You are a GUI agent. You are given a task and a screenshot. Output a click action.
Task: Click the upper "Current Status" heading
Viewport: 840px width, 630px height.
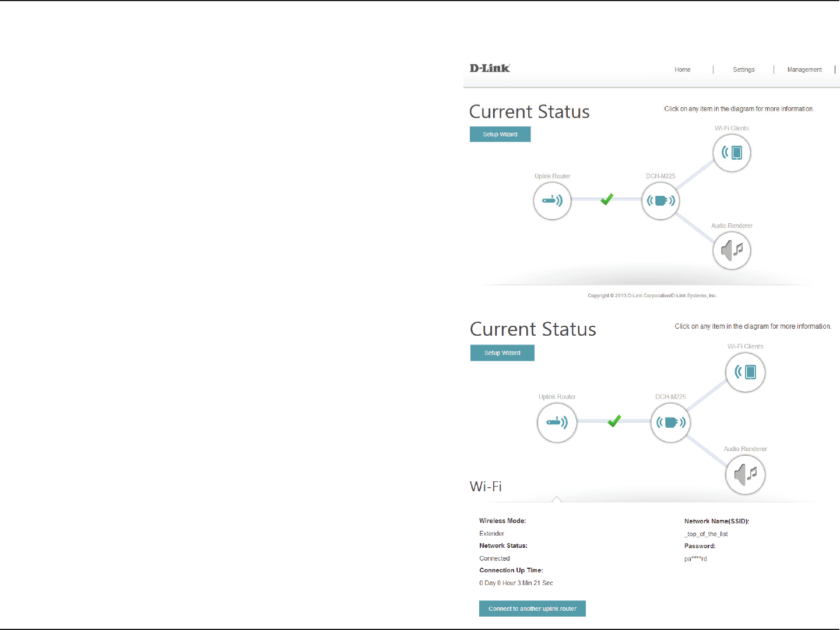[x=529, y=111]
